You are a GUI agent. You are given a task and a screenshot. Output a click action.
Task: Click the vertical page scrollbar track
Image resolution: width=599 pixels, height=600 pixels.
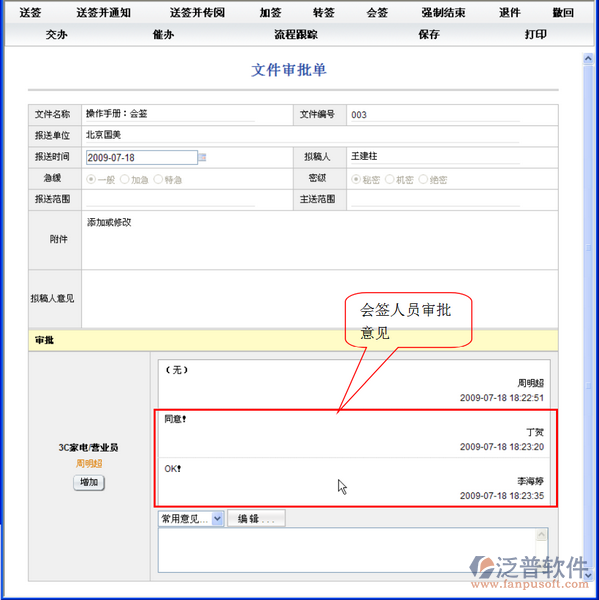[588, 316]
